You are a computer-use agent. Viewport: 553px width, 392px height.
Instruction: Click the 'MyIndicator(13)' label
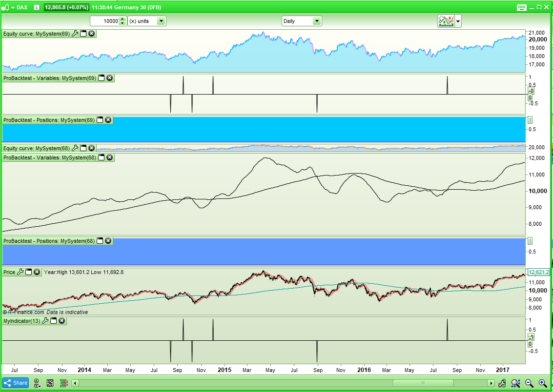click(21, 321)
